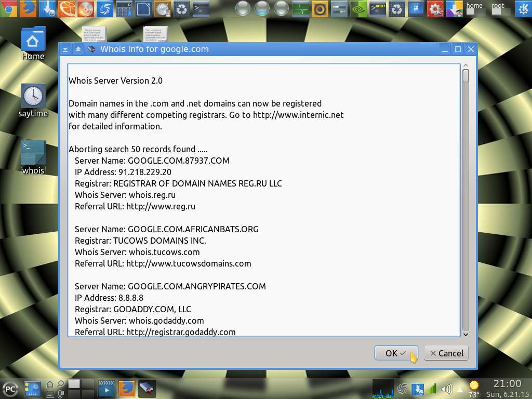Click 'Whois Server: whois.godaddy.com' line
Viewport: 532px width, 399px height.
(139, 321)
